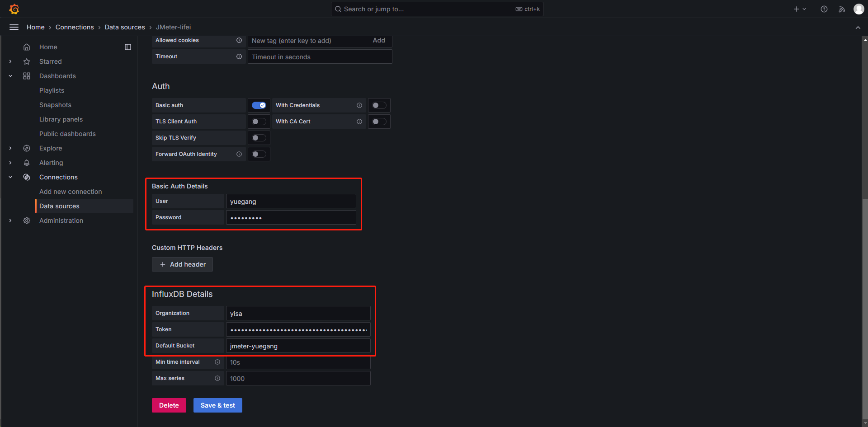Click the Alerting bell icon
This screenshot has width=868, height=427.
27,163
